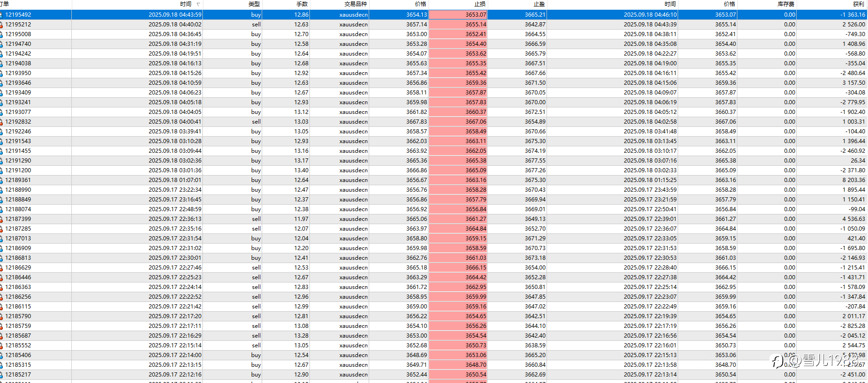Click lot size 12.96

(x=301, y=297)
